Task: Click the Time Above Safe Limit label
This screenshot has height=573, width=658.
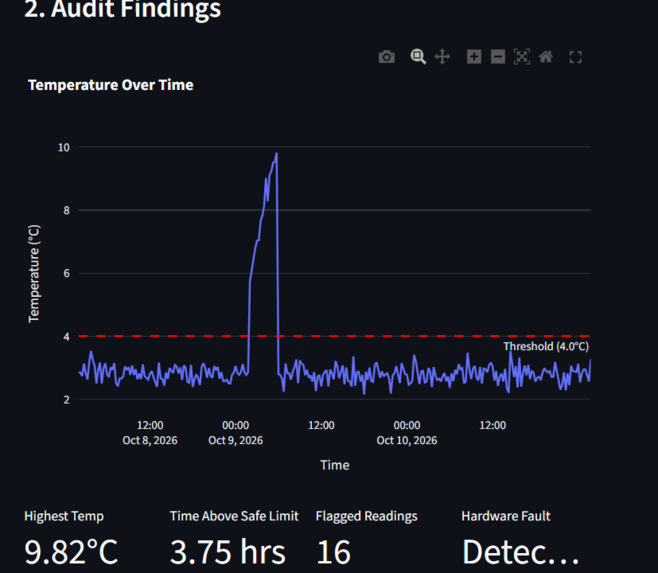Action: click(234, 516)
